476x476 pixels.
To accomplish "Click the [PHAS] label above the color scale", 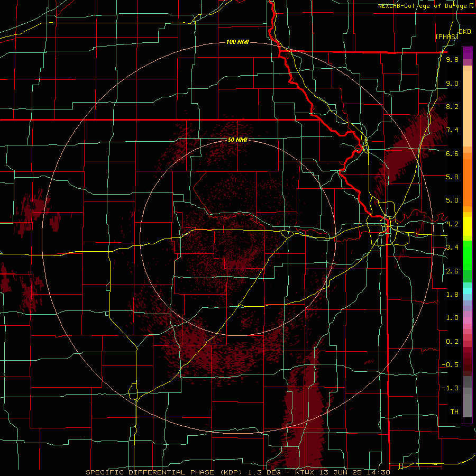I will [x=447, y=36].
